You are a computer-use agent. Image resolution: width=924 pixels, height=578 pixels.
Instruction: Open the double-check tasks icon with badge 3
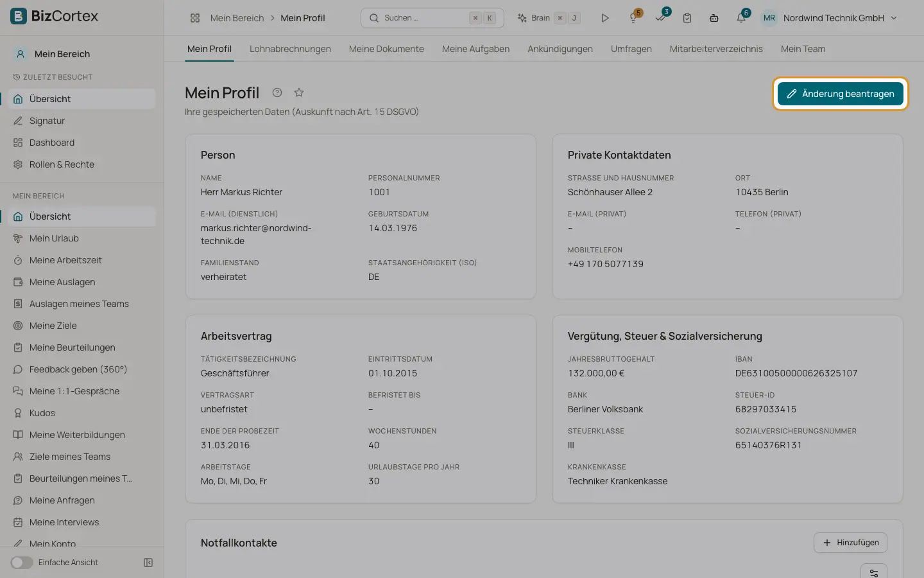(660, 18)
